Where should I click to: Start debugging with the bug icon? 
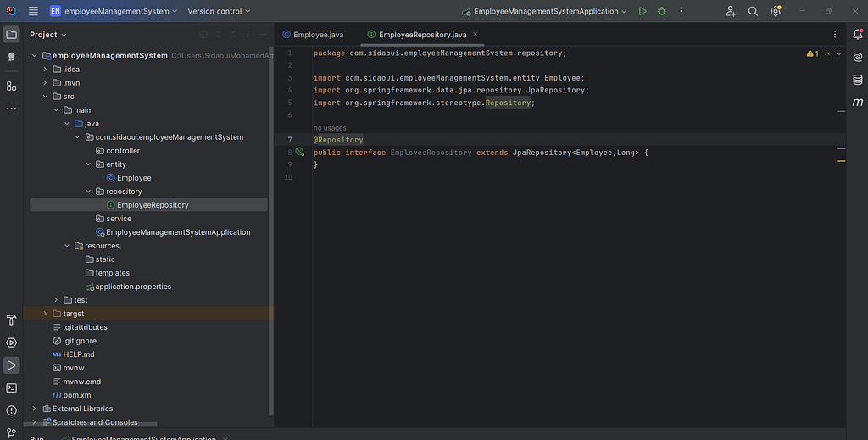[661, 11]
